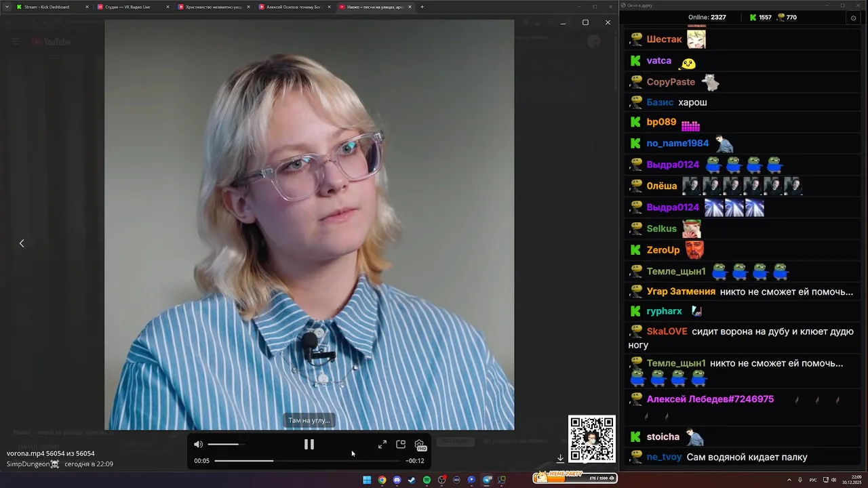Click the Kick badge next to bp089
The image size is (868, 488).
tap(635, 122)
